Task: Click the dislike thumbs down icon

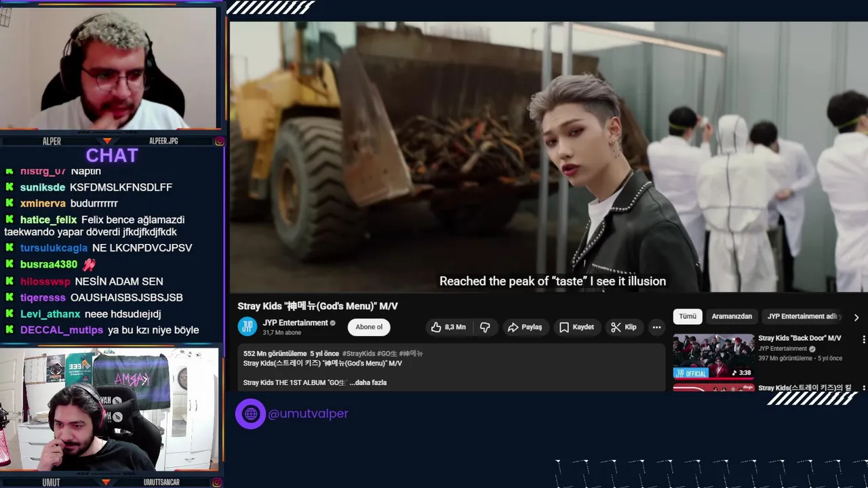Action: pos(485,327)
